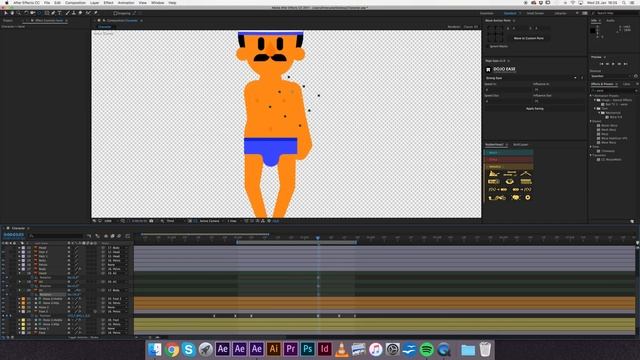The image size is (640, 360).
Task: Click the work area bar in timeline
Action: pos(296,242)
